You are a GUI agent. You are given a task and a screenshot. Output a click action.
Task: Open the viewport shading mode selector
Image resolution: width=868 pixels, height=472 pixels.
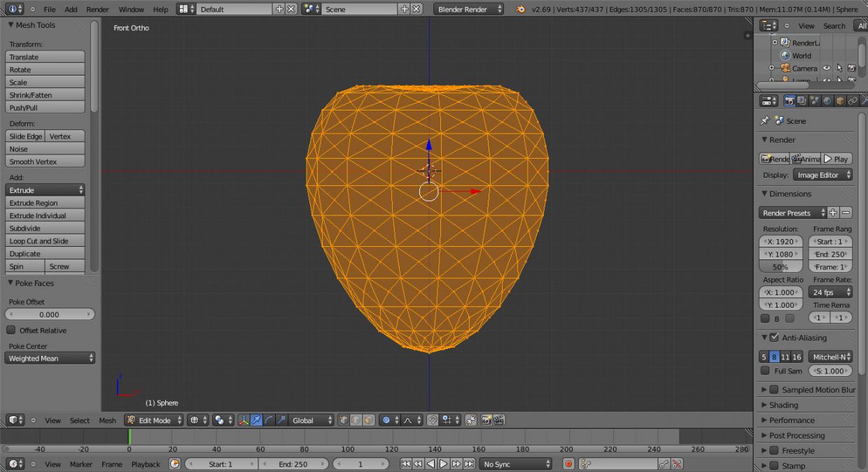click(x=199, y=420)
